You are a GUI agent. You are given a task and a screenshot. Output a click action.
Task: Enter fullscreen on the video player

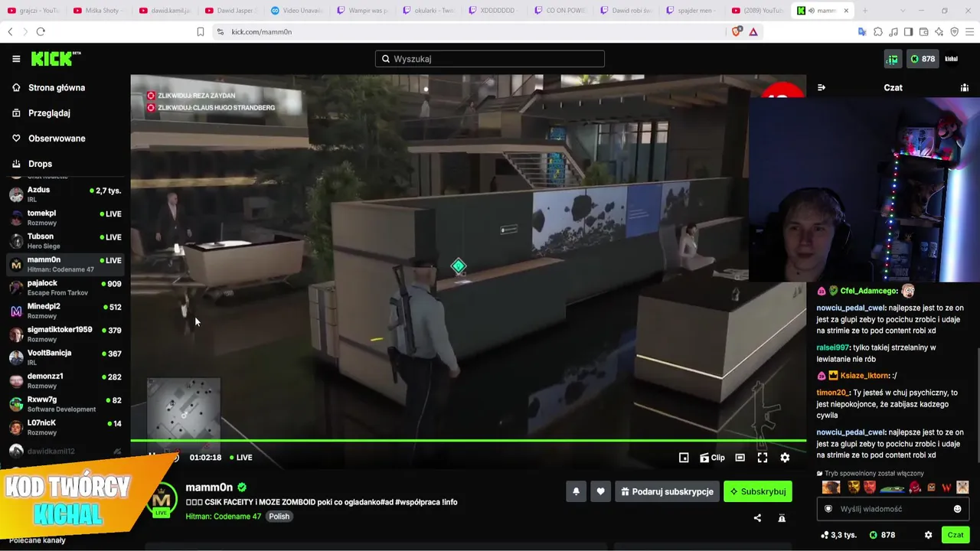tap(763, 458)
